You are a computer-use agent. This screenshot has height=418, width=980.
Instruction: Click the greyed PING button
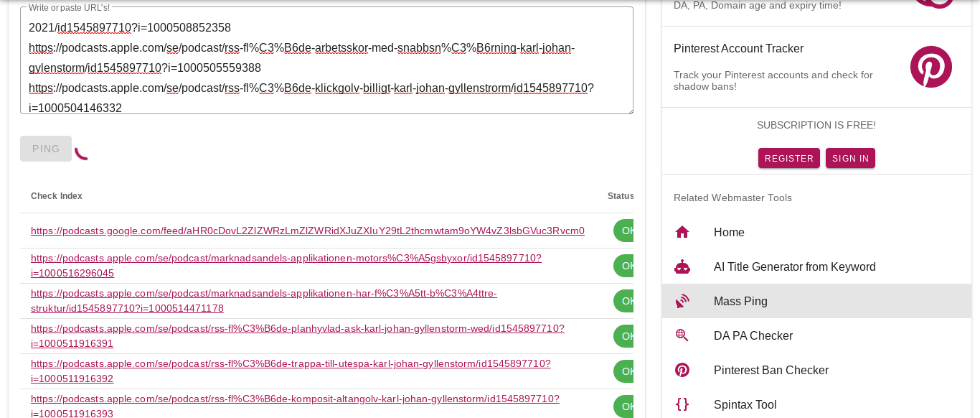coord(46,149)
